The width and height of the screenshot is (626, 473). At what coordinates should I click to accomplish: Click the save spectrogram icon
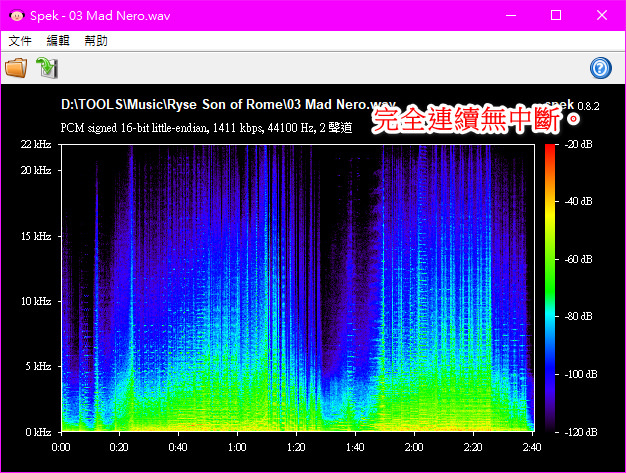tap(46, 68)
